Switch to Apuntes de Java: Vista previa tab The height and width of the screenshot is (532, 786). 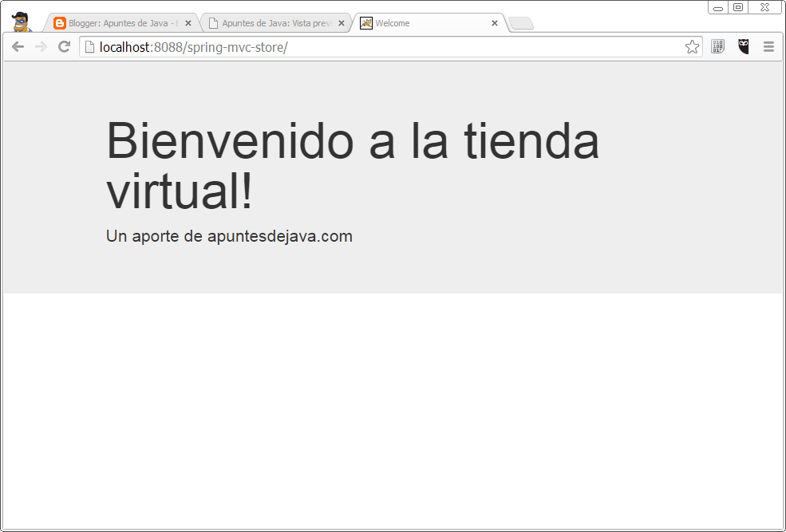[276, 23]
